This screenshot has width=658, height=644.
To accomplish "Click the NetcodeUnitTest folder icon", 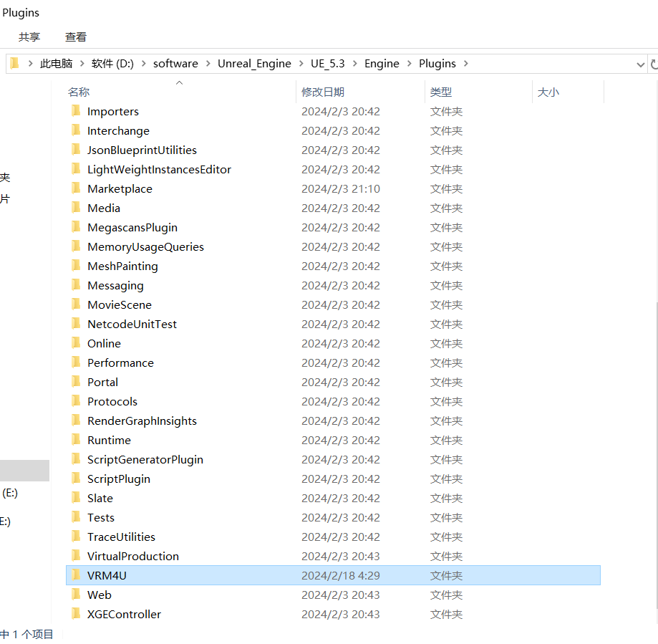I will 76,323.
